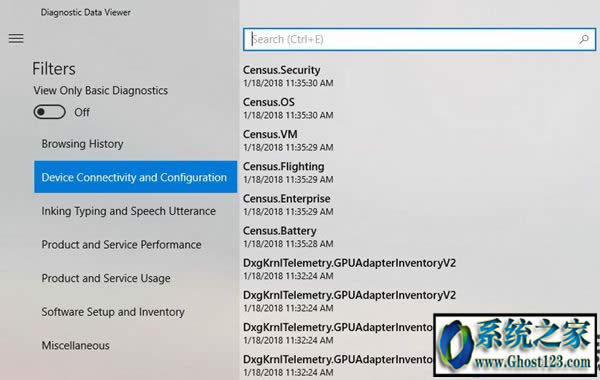Open the Census.Security event
The image size is (600, 380).
click(x=288, y=76)
